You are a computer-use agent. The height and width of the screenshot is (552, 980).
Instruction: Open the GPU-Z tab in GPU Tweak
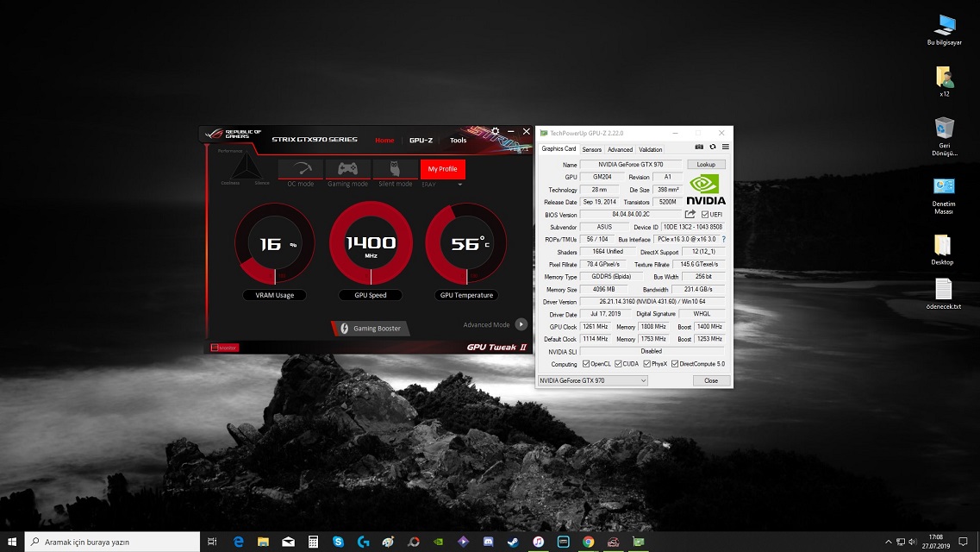pos(421,140)
